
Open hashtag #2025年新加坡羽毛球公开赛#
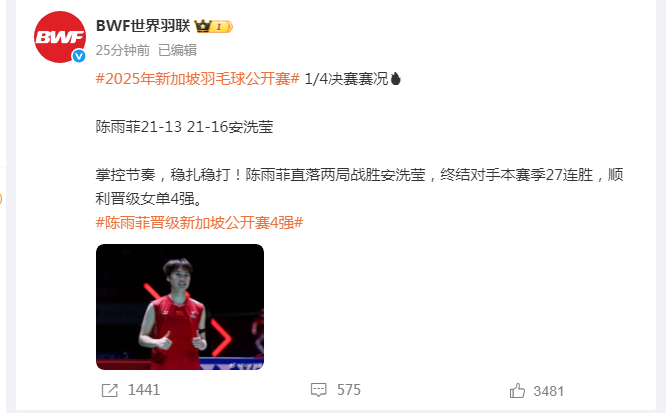[x=198, y=79]
